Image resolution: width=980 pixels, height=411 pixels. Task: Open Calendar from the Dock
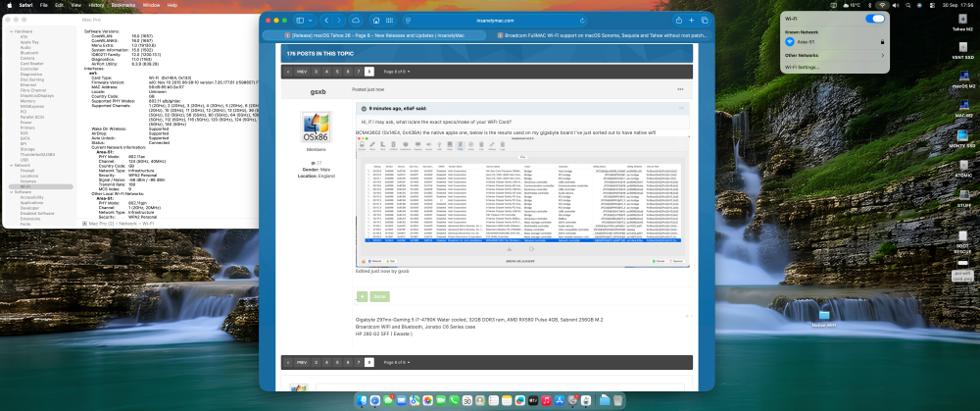(x=467, y=400)
